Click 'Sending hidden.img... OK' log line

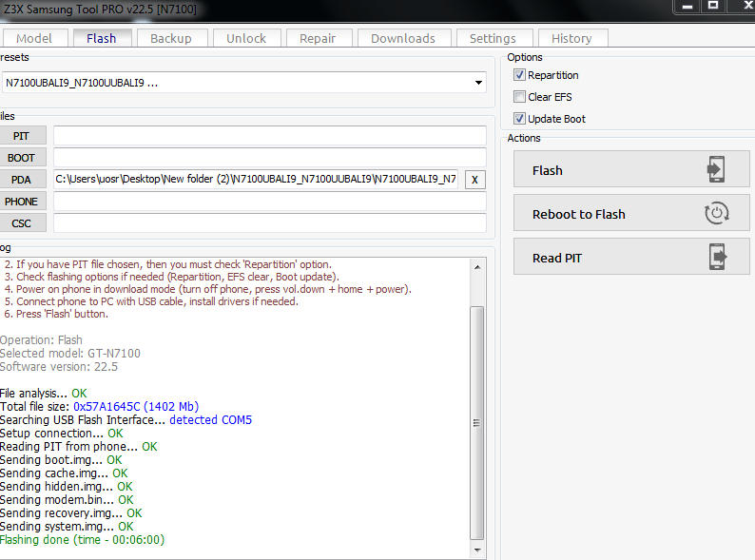tap(67, 487)
